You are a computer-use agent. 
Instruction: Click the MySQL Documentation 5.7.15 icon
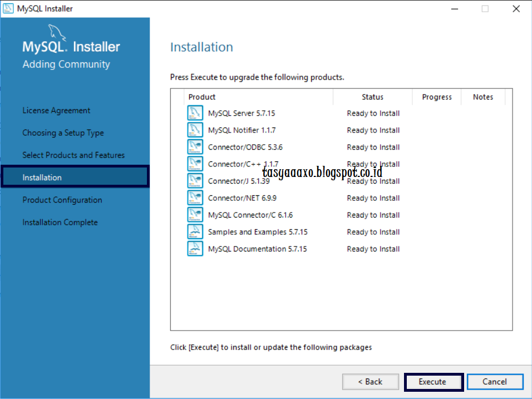(x=195, y=249)
